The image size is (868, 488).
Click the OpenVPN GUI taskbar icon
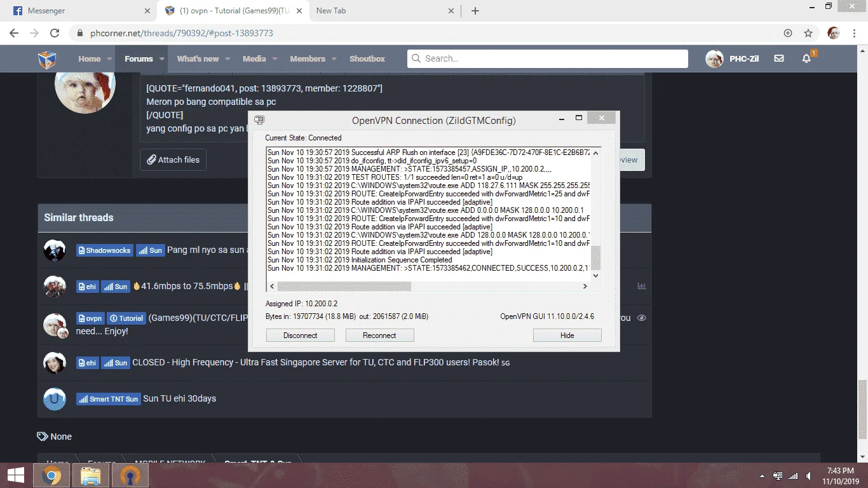point(130,475)
